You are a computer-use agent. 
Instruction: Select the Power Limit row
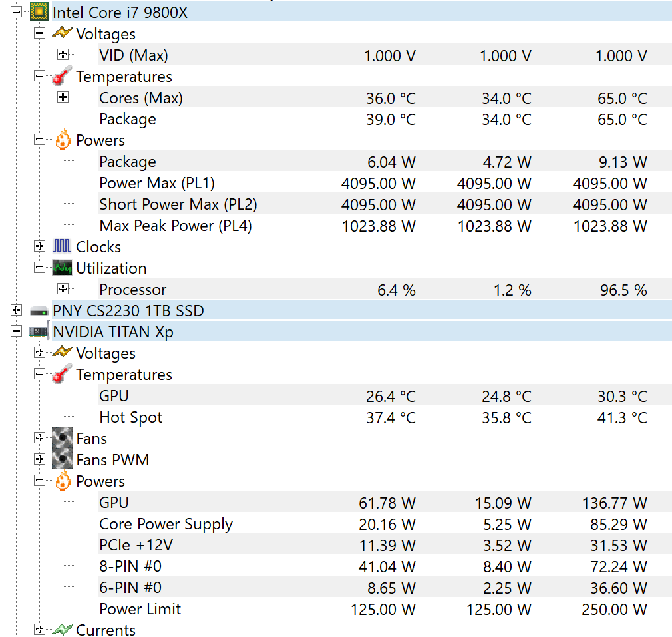(385, 608)
